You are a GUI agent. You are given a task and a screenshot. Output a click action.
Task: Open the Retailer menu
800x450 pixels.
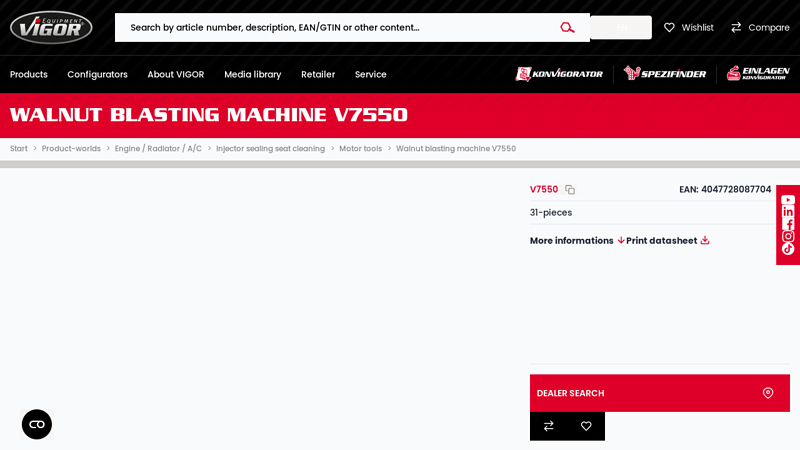coord(318,74)
